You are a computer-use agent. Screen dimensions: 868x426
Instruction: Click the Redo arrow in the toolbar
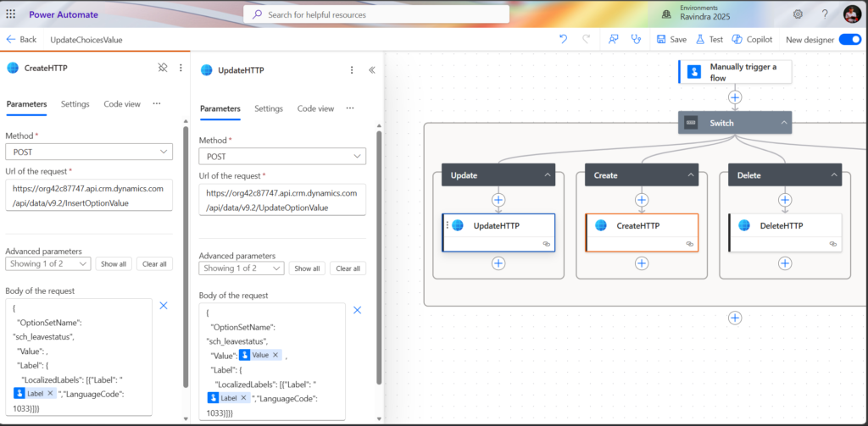coord(587,39)
